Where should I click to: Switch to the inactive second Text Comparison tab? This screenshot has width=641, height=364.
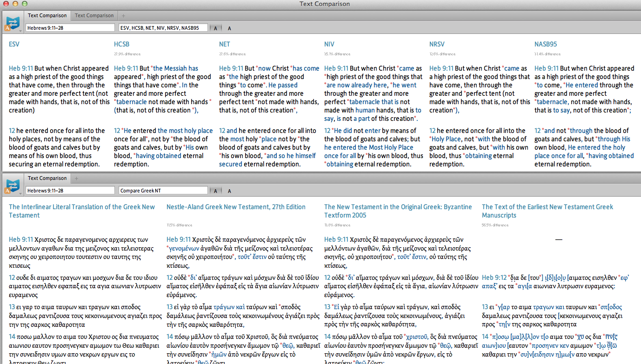pyautogui.click(x=94, y=15)
